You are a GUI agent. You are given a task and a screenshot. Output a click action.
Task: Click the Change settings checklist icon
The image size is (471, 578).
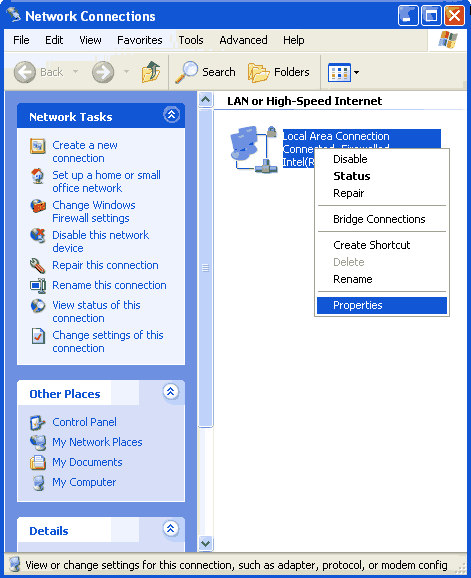point(38,336)
